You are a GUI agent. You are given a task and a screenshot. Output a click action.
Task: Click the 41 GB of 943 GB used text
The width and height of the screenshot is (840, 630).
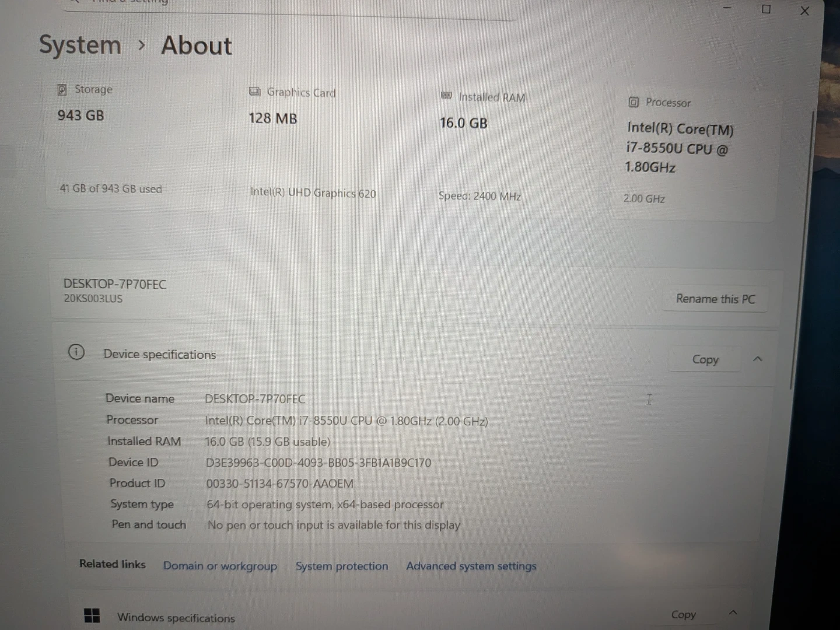[x=111, y=189]
